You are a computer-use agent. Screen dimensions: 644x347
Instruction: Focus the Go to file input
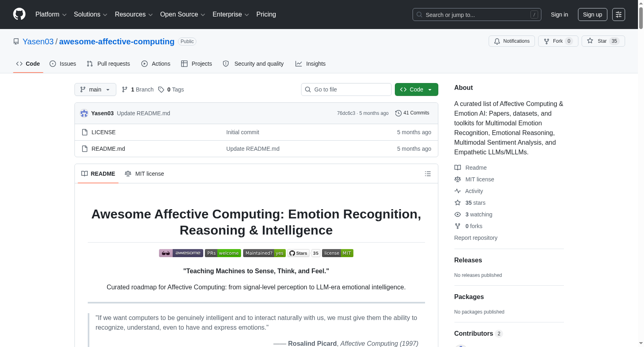click(x=346, y=89)
